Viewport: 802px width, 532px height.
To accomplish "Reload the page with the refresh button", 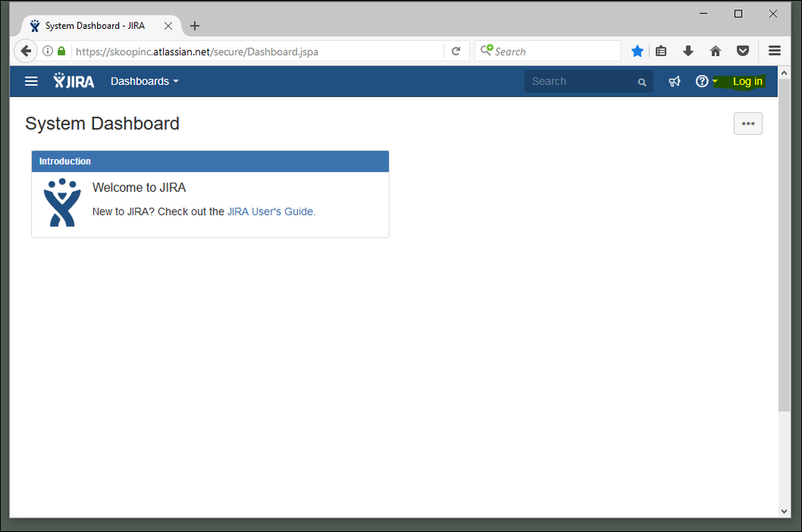I will coord(456,51).
